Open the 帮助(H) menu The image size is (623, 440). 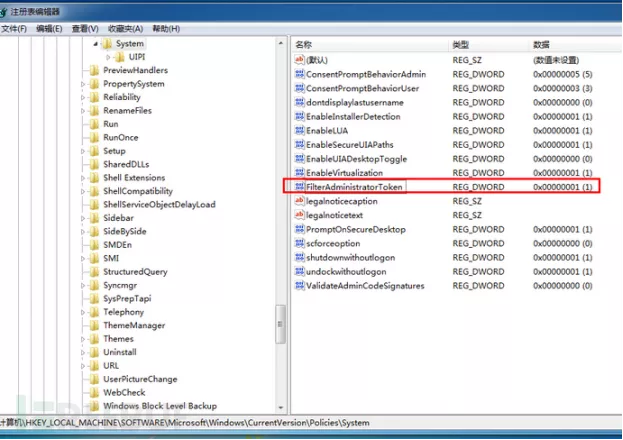pos(165,28)
